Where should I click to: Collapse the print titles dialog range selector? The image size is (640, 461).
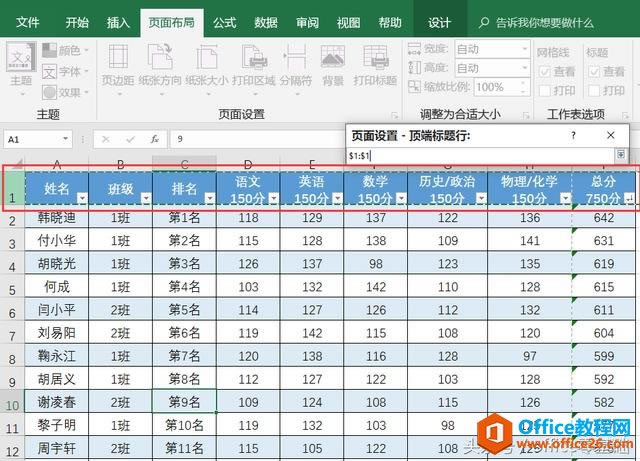[x=621, y=155]
